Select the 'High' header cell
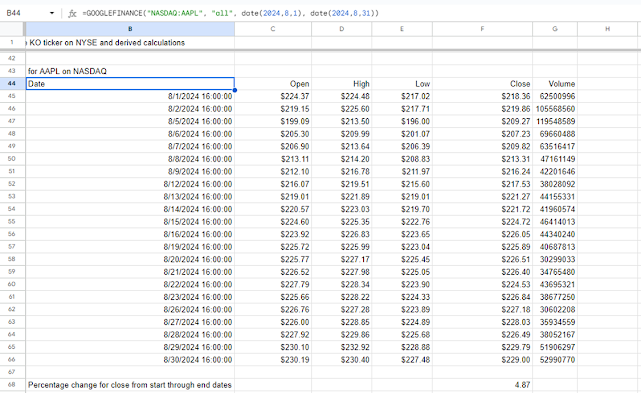Image resolution: width=641 pixels, height=393 pixels. [x=341, y=84]
